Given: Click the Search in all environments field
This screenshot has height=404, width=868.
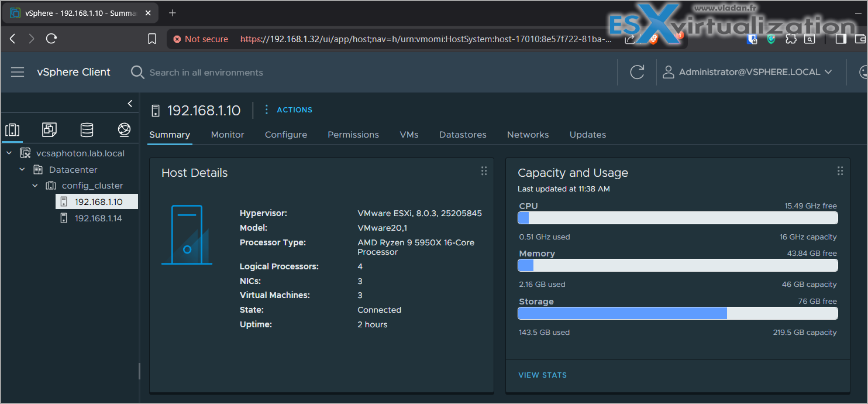Looking at the screenshot, I should point(206,73).
